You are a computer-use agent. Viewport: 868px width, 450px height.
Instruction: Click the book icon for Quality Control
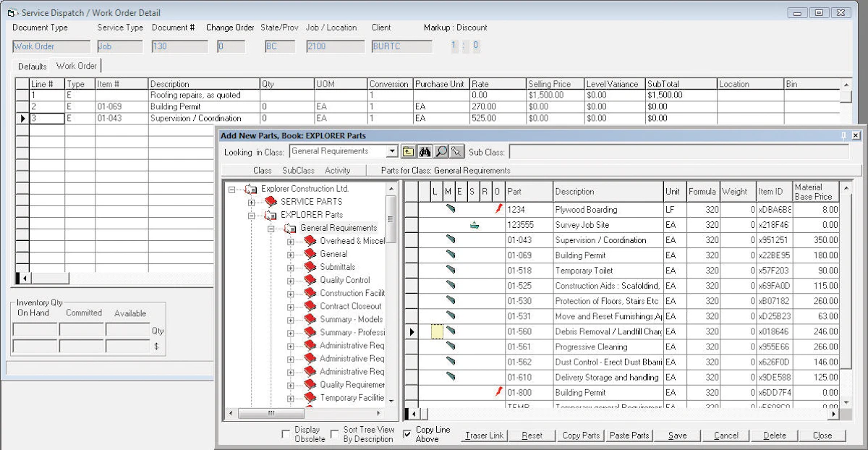coord(310,280)
